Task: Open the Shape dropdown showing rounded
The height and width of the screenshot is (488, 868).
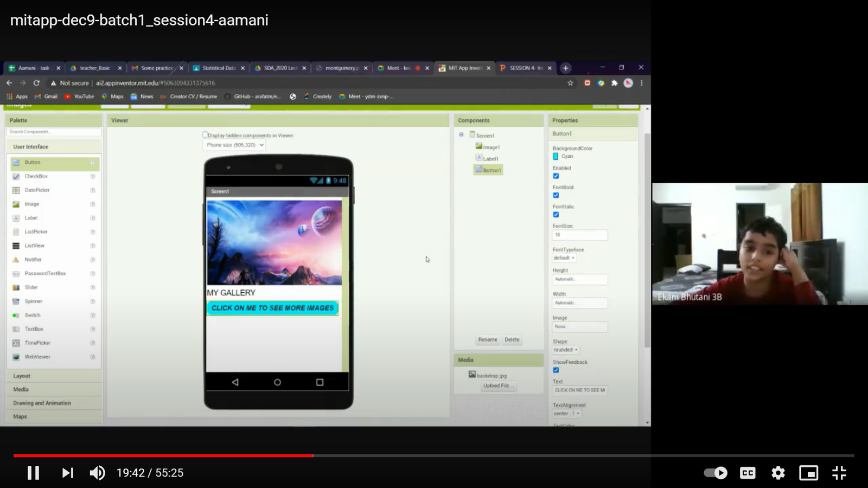Action: coord(565,350)
